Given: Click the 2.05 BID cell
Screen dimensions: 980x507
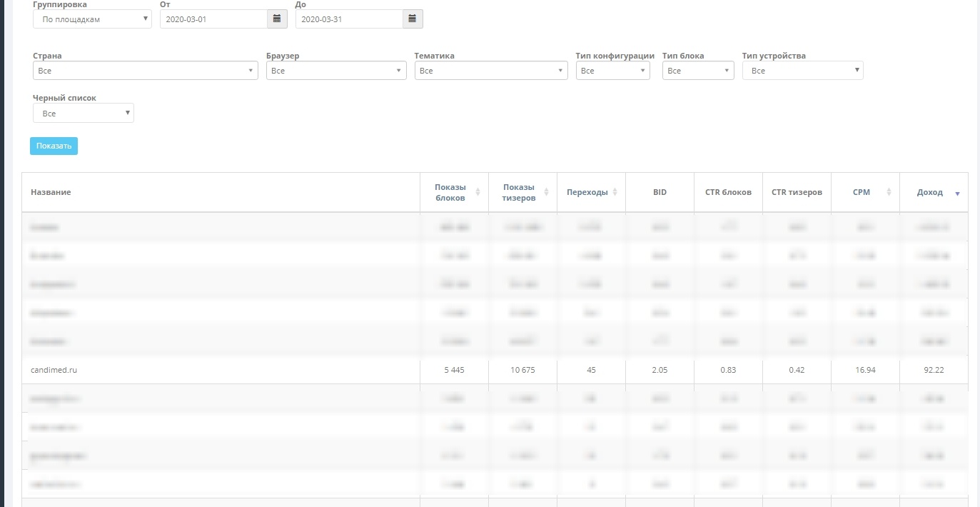Looking at the screenshot, I should (x=660, y=370).
